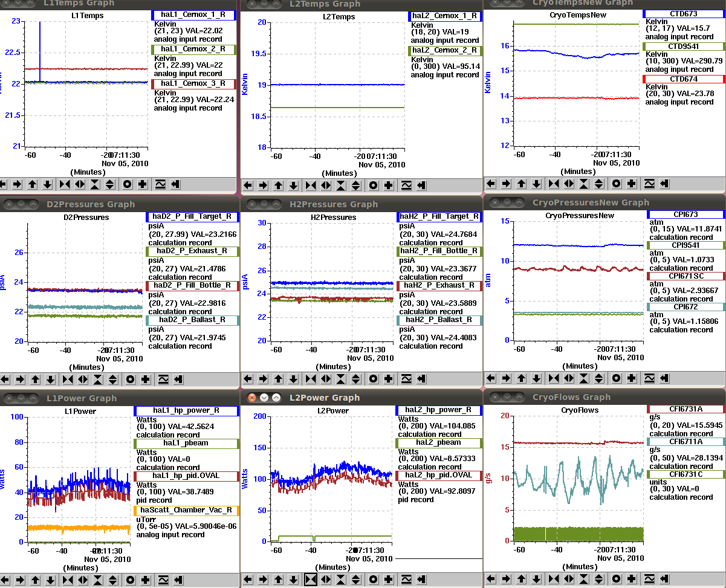
Task: Click waveform icon in L1Power toolbar
Action: coord(163,580)
